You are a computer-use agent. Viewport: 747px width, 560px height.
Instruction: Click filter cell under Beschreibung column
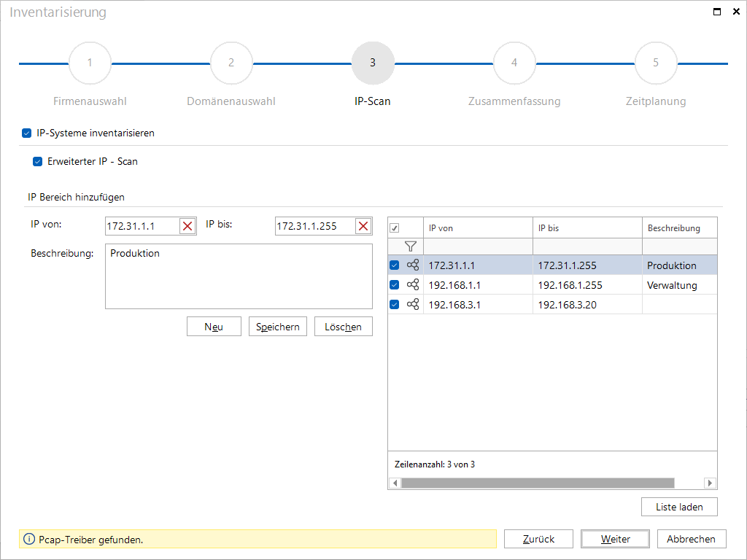[x=680, y=246]
